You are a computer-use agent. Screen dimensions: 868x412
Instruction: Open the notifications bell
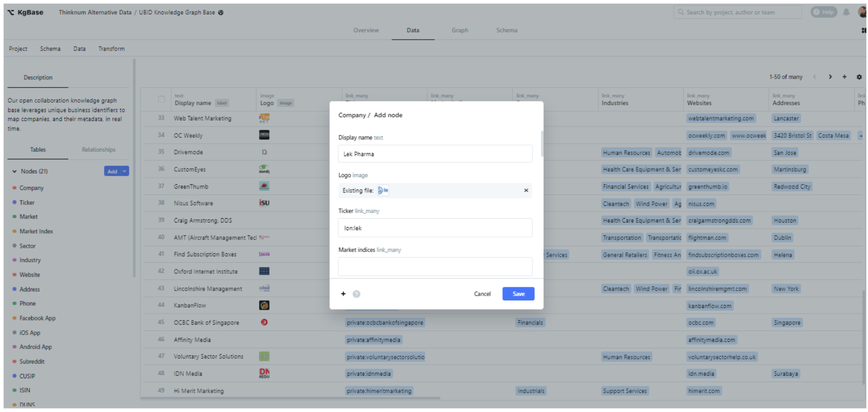846,12
